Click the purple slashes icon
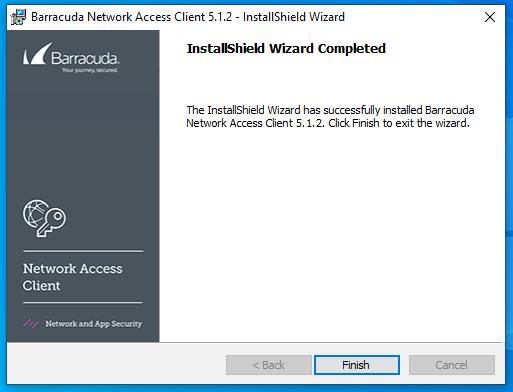This screenshot has height=392, width=513. (31, 323)
